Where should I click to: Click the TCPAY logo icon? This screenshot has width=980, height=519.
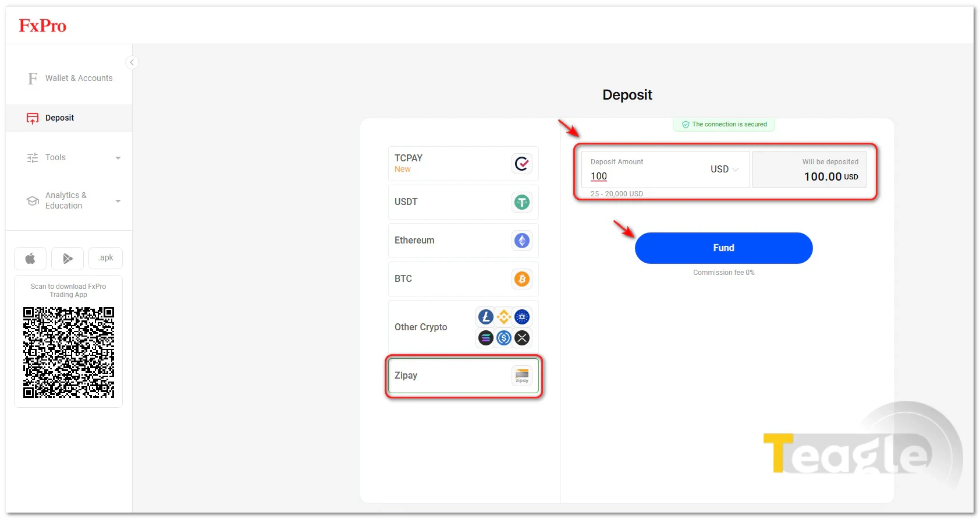522,164
